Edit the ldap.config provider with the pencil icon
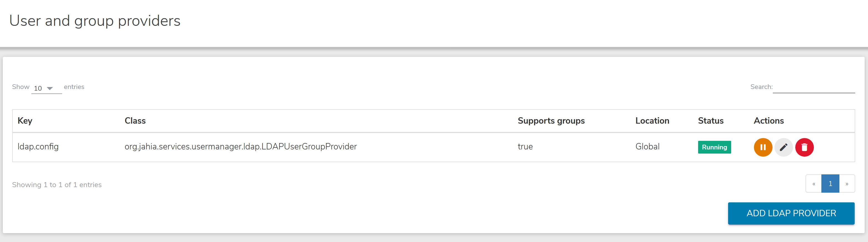Viewport: 868px width, 242px height. tap(783, 147)
